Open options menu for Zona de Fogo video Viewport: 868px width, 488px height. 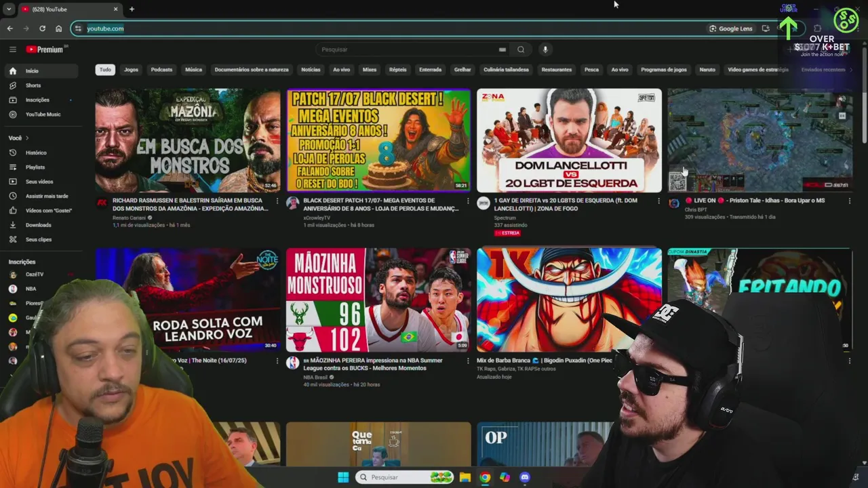tap(658, 201)
